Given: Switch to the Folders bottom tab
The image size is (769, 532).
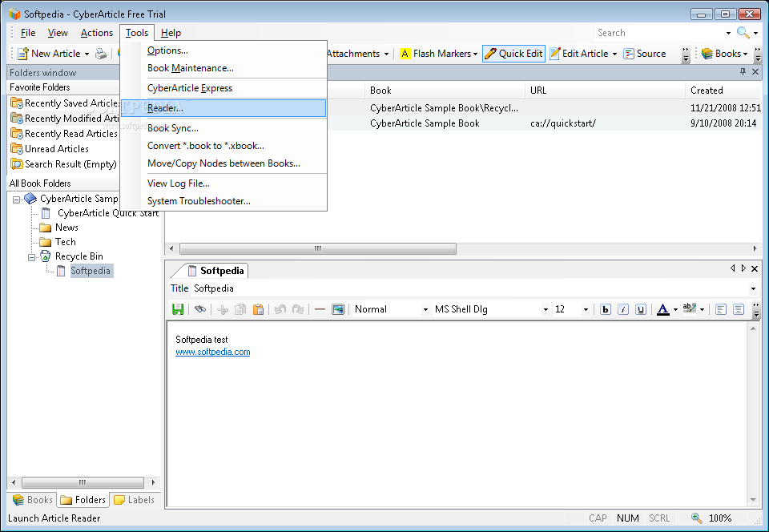Looking at the screenshot, I should [x=83, y=500].
